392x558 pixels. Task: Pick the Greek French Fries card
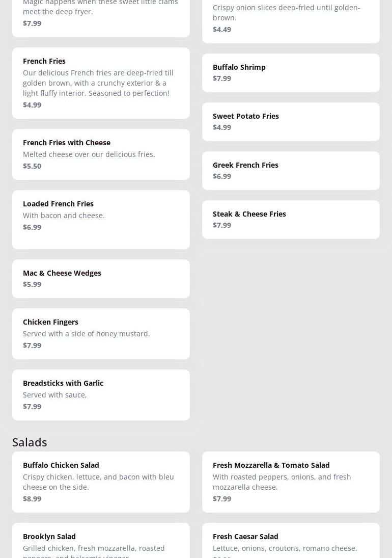291,171
